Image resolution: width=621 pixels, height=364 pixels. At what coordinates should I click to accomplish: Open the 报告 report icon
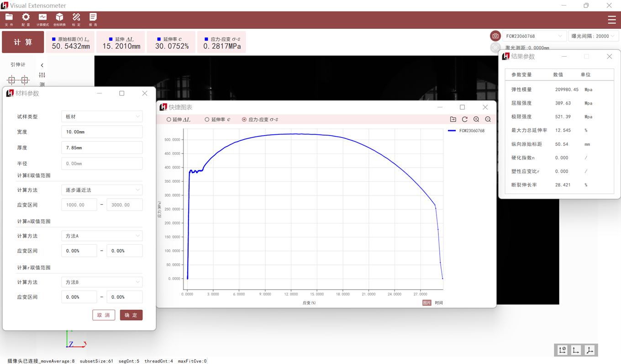point(93,19)
